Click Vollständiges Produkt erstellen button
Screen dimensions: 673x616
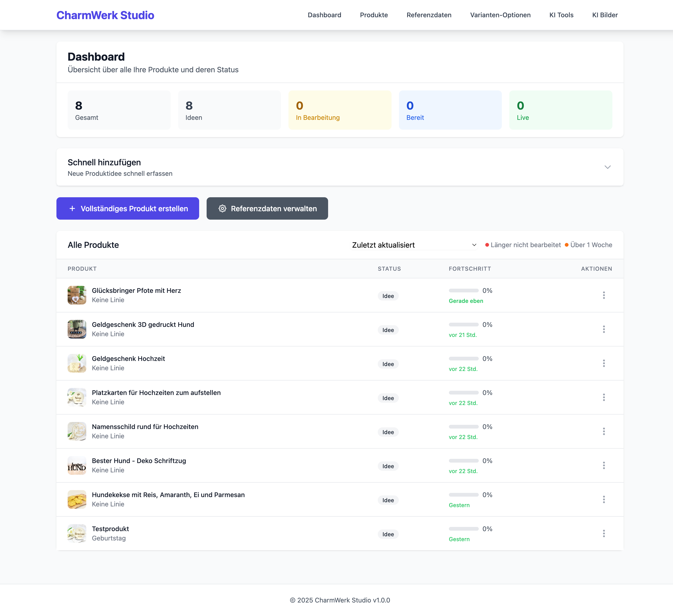128,209
